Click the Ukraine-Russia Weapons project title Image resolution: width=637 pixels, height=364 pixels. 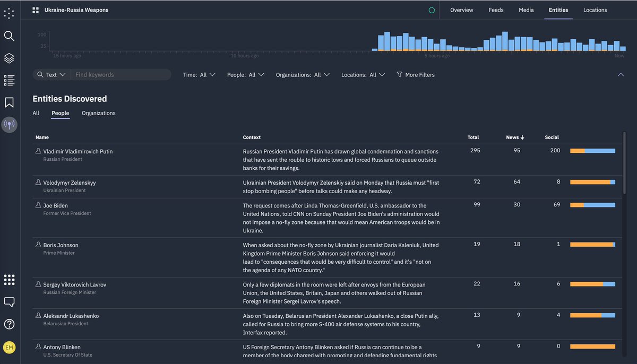(76, 10)
